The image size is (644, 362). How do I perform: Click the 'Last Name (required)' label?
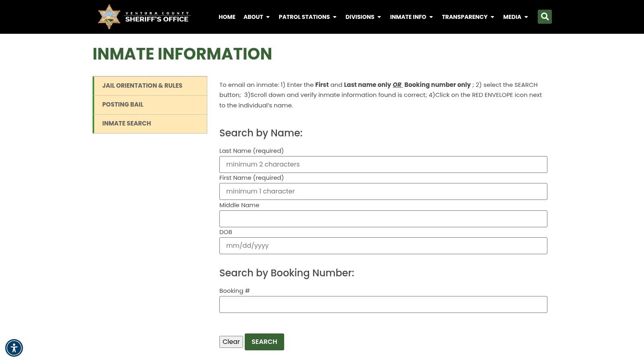(x=252, y=151)
